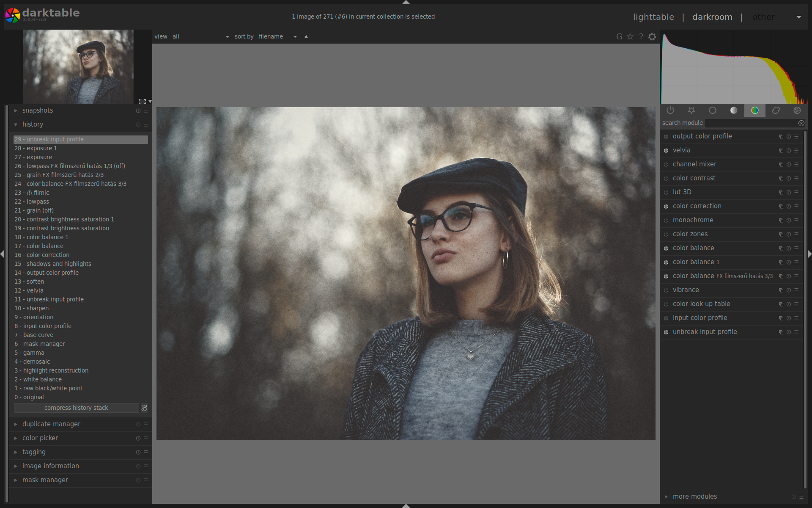Open output color profile module
Image resolution: width=812 pixels, height=508 pixels.
coord(702,136)
